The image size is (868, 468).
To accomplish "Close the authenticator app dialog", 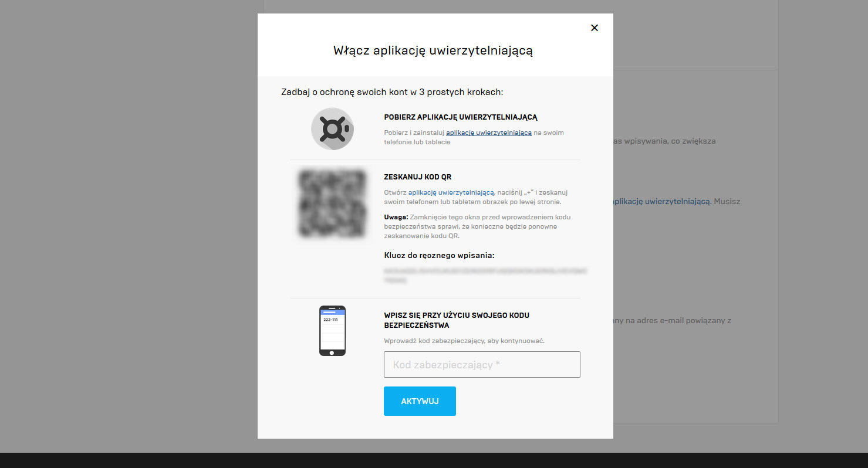I will pyautogui.click(x=595, y=28).
